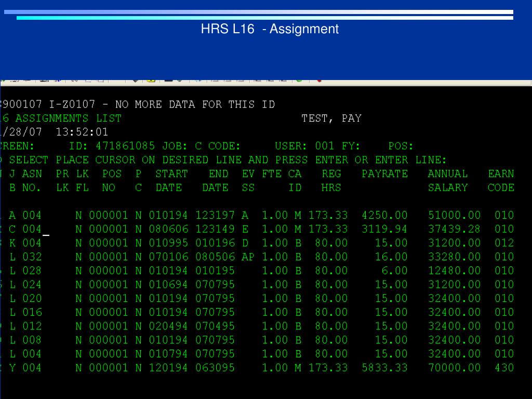Select earn code 012 in job K row
The width and height of the screenshot is (532, 399).
tap(504, 243)
